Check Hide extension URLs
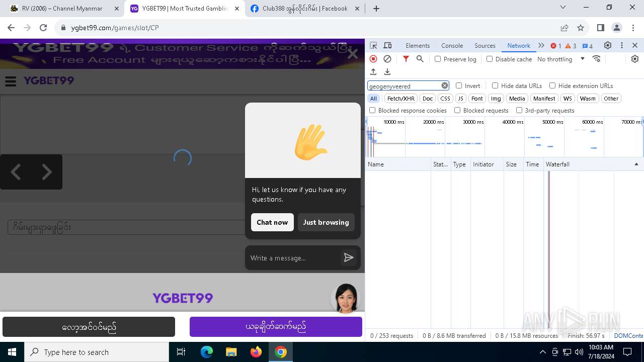Viewport: 644px width, 362px height. (x=552, y=85)
